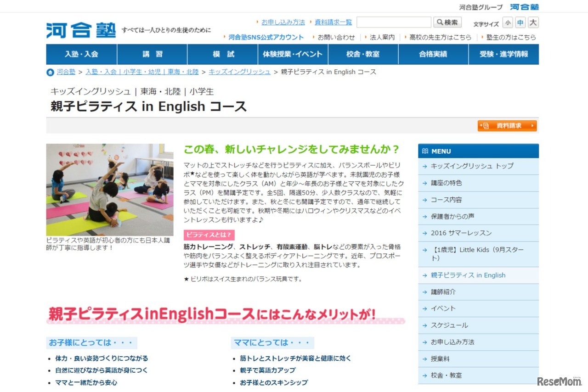
Task: Click the search magnifier 検索 button
Action: pyautogui.click(x=447, y=22)
